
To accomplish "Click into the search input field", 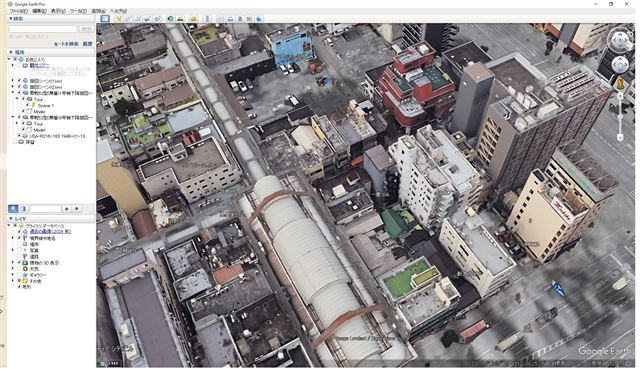I will point(43,29).
